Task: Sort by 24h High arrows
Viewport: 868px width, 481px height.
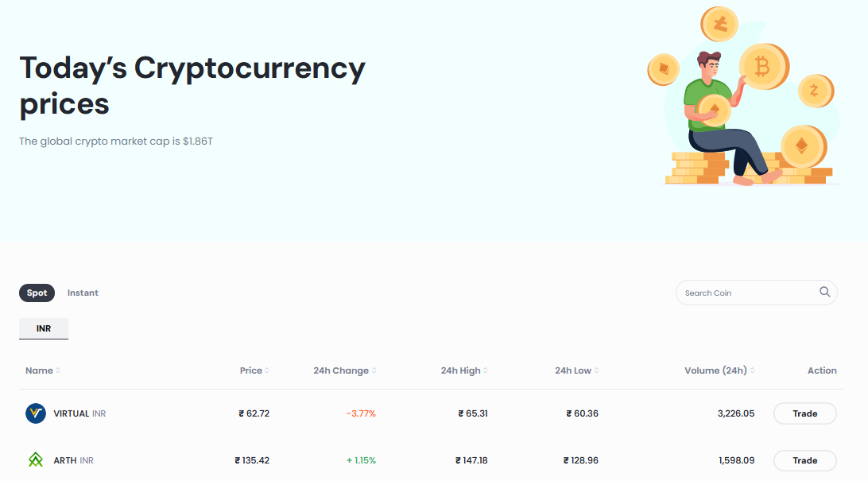Action: pos(485,370)
